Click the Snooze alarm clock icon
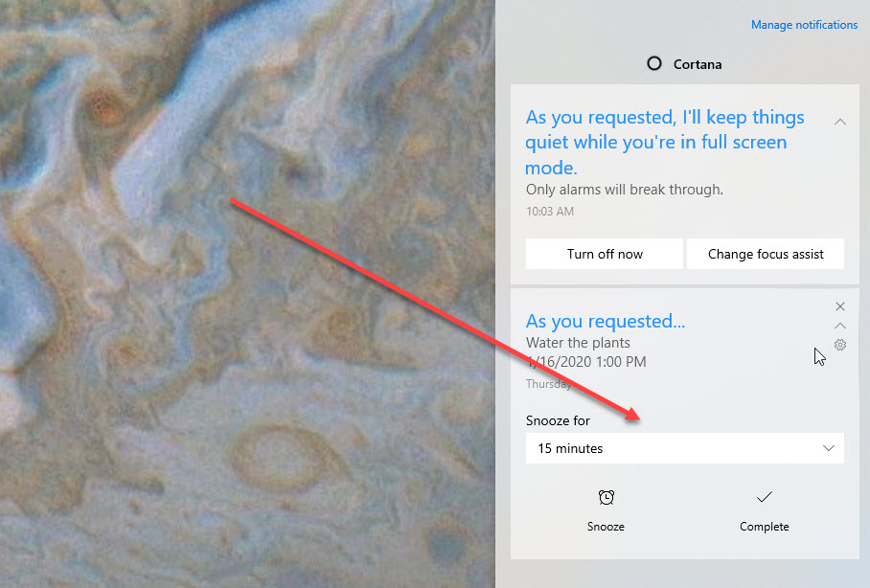This screenshot has height=588, width=870. (606, 498)
